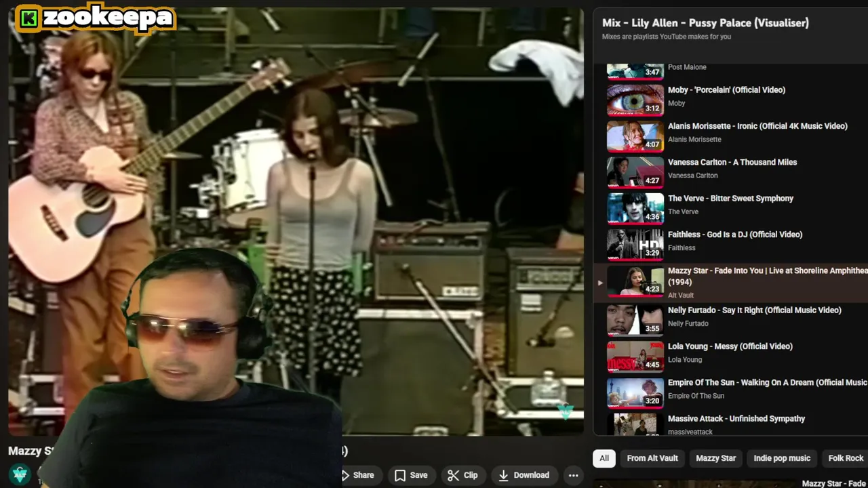Viewport: 868px width, 488px height.
Task: Save the video to a playlist
Action: 411,475
